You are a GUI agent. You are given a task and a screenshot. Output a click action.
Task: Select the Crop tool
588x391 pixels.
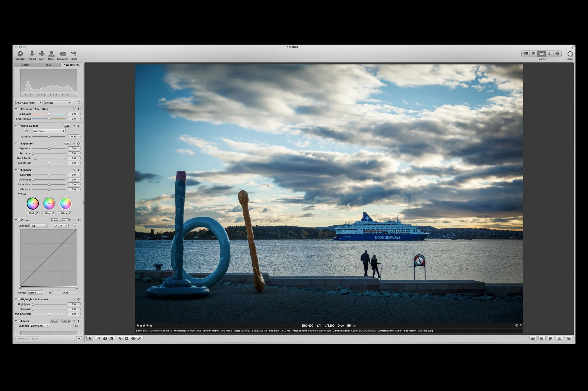pyautogui.click(x=127, y=338)
